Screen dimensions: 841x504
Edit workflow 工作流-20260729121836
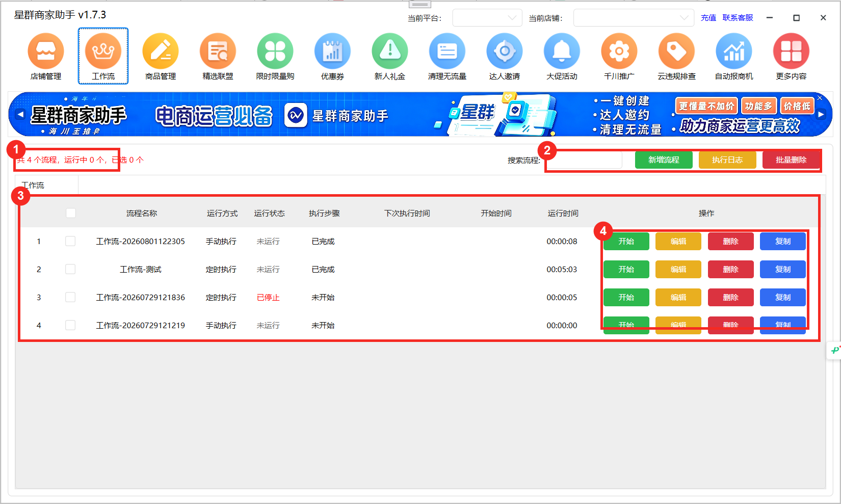[678, 297]
